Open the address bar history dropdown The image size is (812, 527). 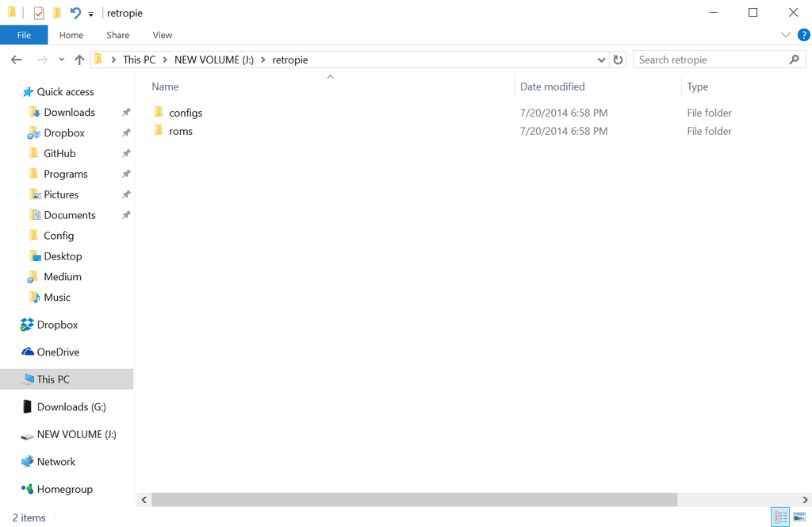coord(601,60)
